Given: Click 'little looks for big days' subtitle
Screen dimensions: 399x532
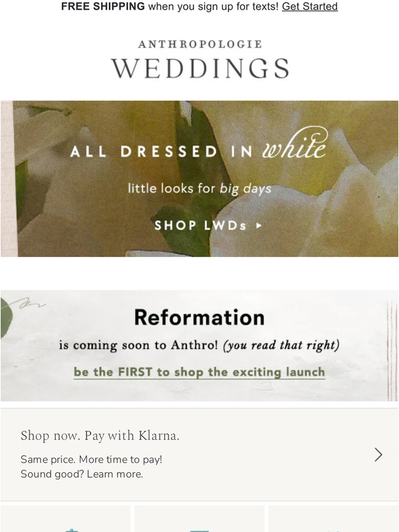Looking at the screenshot, I should coord(199,188).
